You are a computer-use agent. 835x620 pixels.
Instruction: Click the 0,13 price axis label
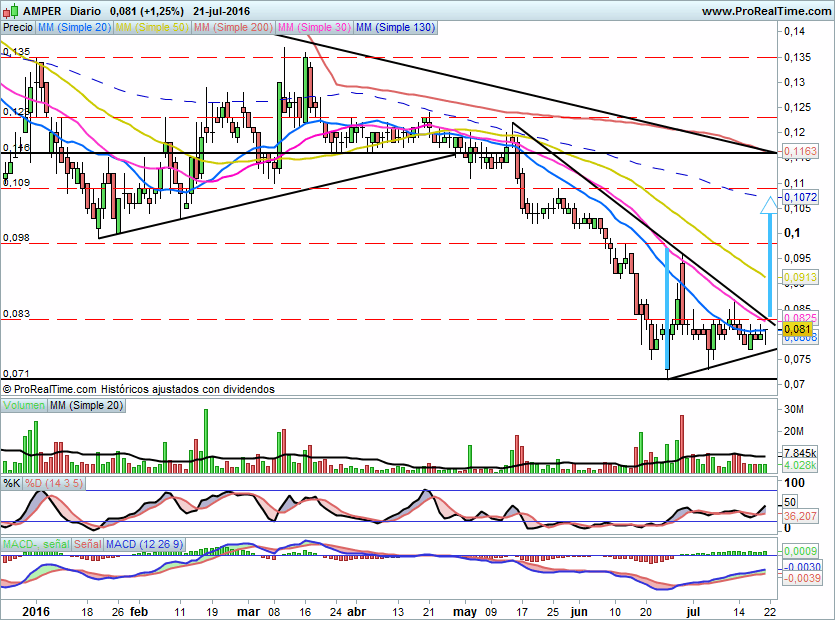(795, 82)
